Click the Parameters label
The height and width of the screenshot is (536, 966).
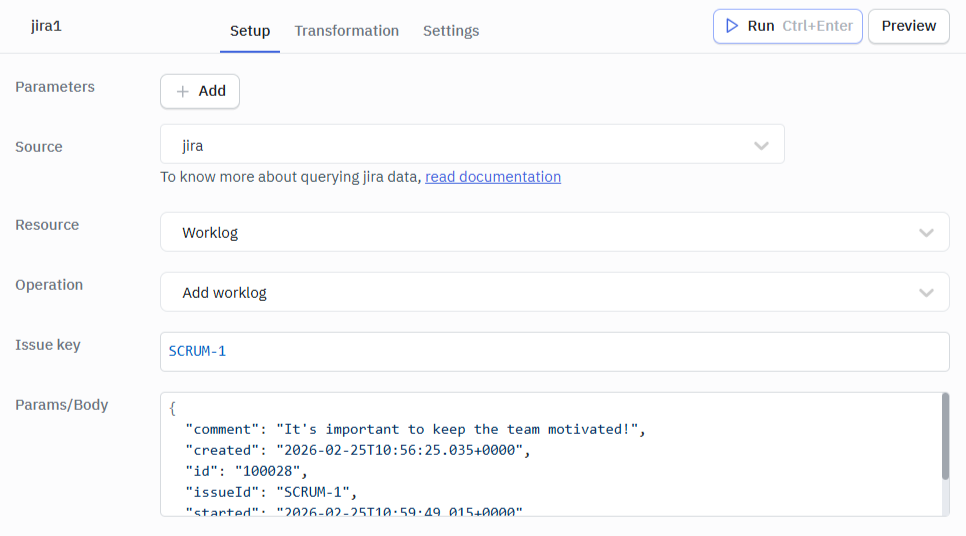pos(55,87)
